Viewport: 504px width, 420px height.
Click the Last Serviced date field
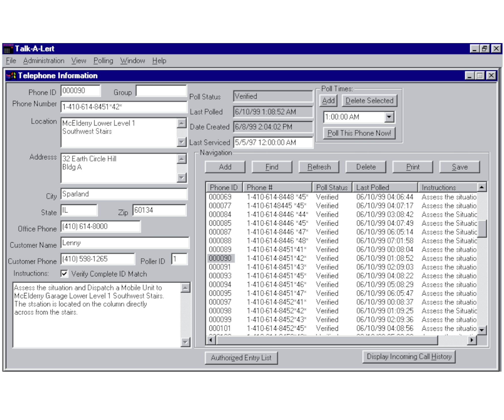[x=273, y=142]
